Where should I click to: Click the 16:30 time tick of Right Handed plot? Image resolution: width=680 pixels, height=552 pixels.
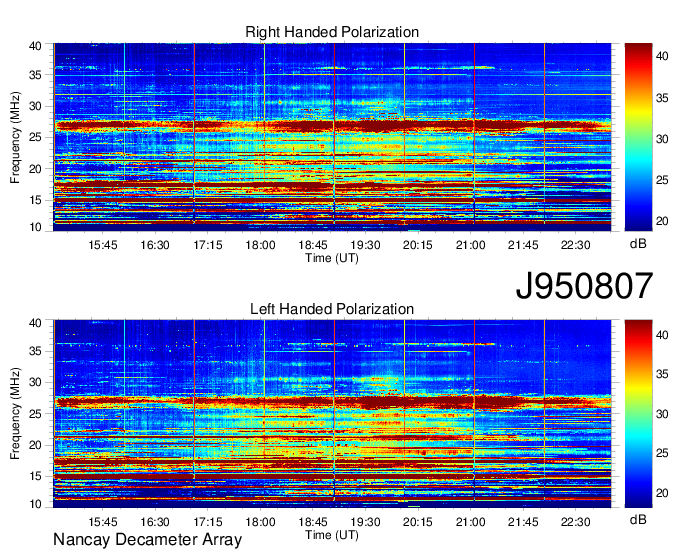click(x=155, y=245)
